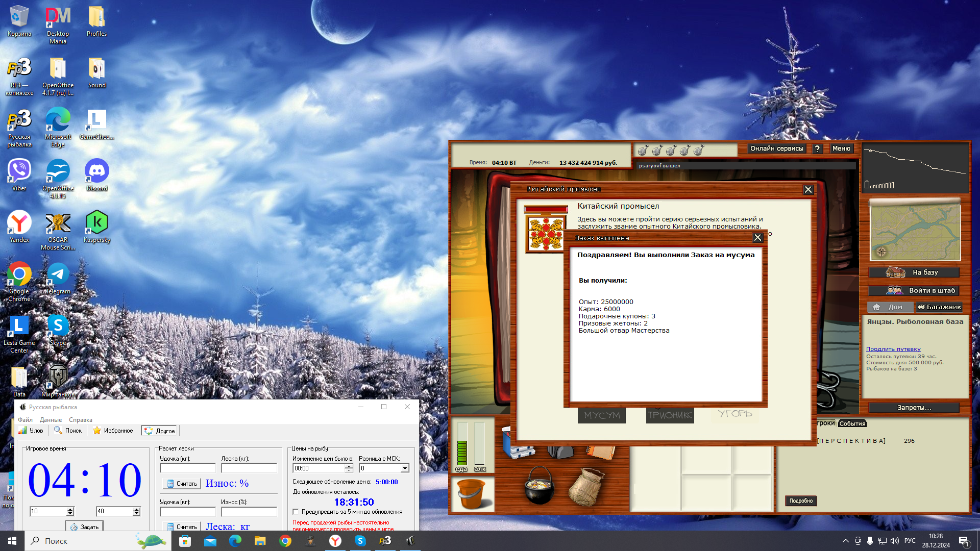The height and width of the screenshot is (551, 980).
Task: Open the Корзина recycle bin
Action: pos(19,21)
